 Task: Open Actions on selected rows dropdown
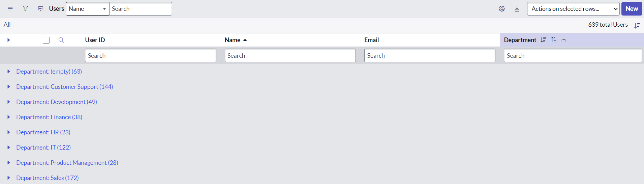pos(573,9)
